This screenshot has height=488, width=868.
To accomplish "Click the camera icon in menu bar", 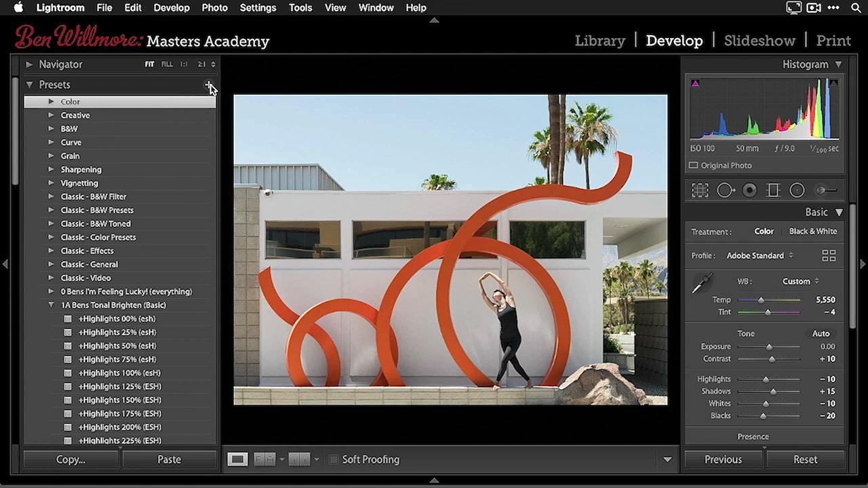I will tap(814, 7).
